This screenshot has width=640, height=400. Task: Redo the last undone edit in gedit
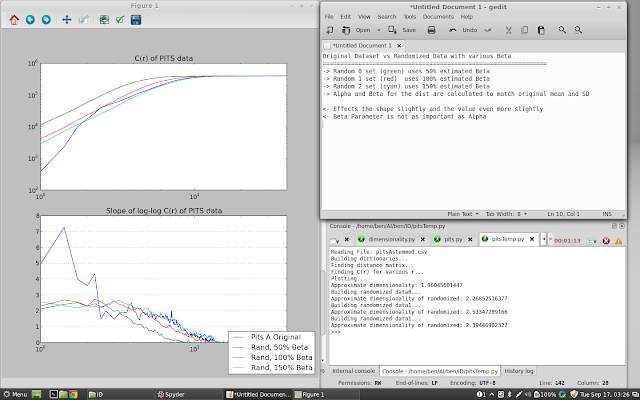488,30
